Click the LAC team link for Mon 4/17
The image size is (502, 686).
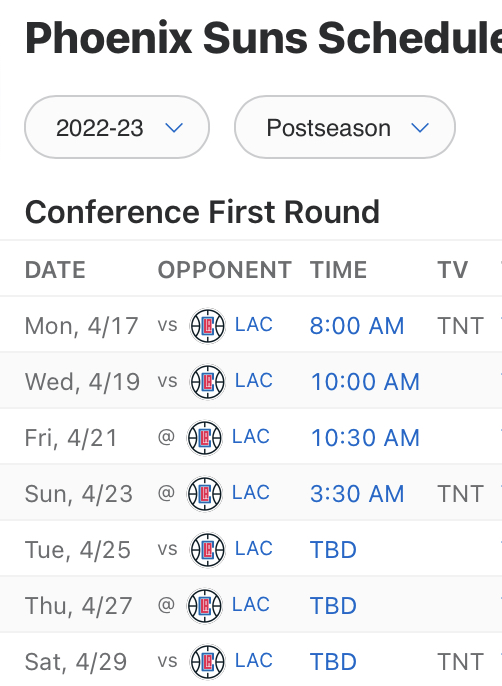click(x=254, y=325)
